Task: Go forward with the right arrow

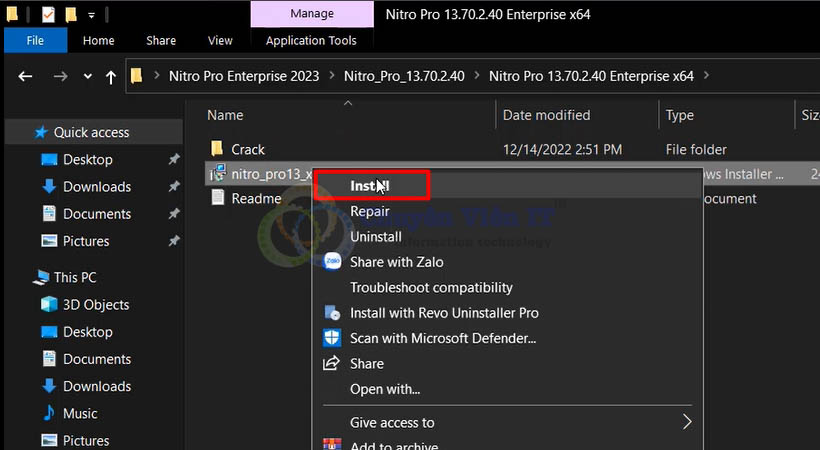Action: click(61, 76)
